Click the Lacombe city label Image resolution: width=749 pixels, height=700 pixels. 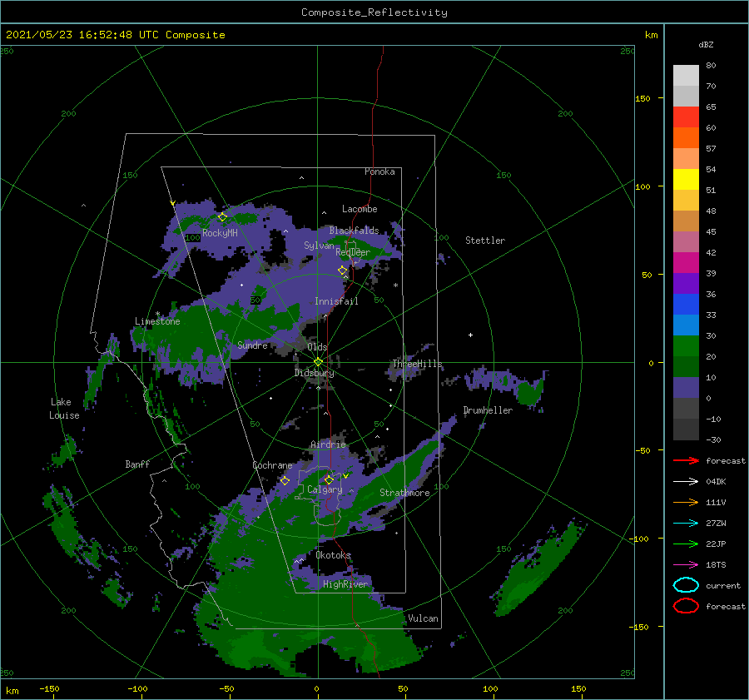[360, 209]
